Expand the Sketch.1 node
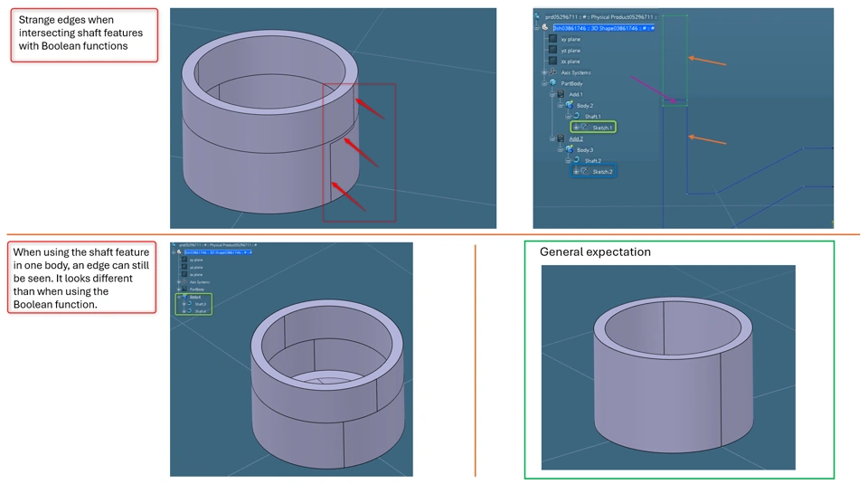868x484 pixels. [576, 128]
